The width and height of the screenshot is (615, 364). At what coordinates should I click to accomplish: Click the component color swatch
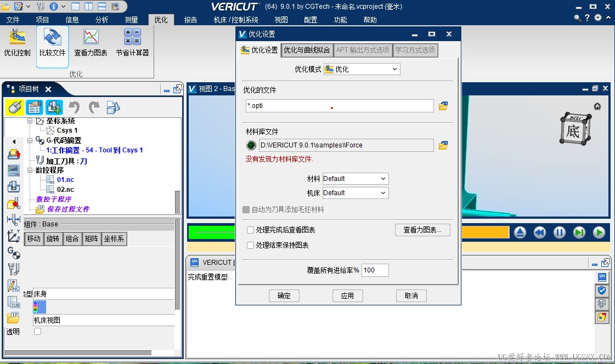coord(40,307)
